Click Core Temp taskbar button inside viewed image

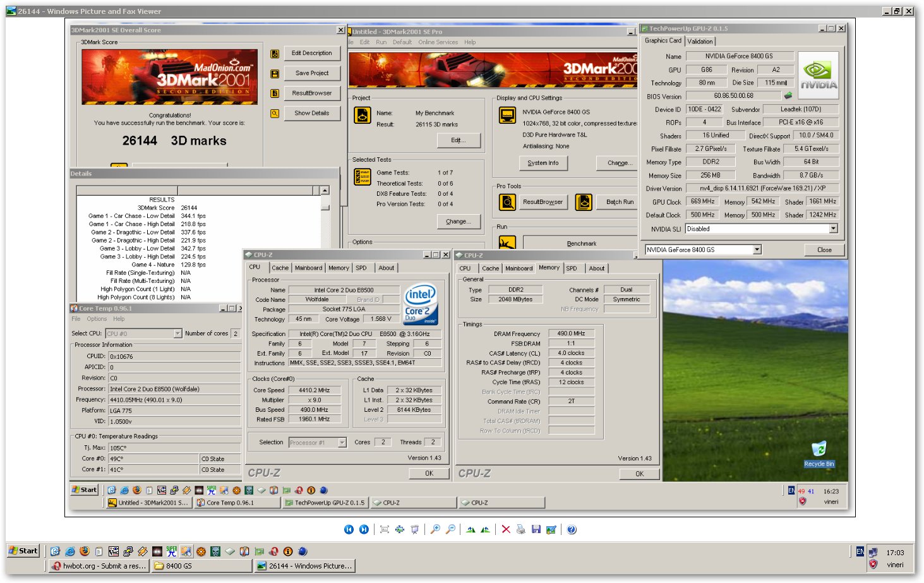pos(237,503)
